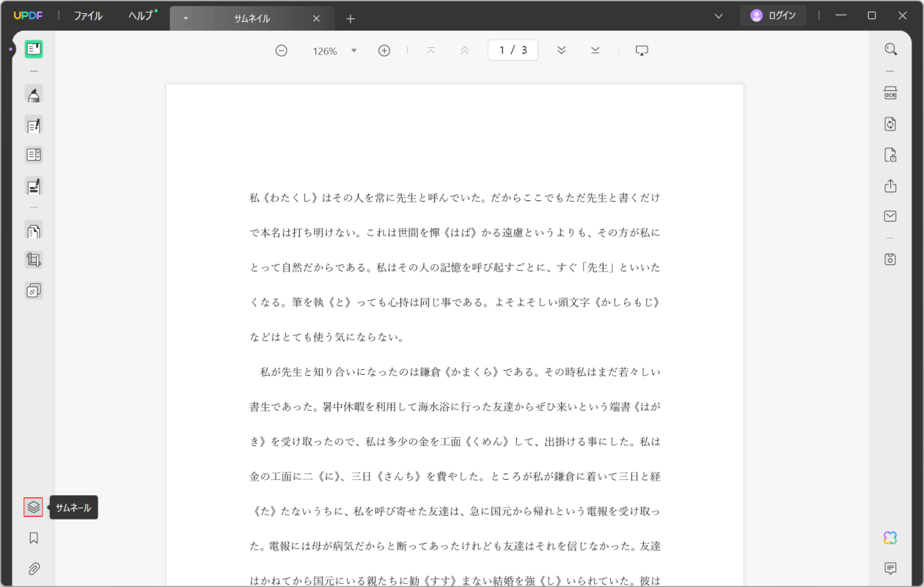Expand the tab list chevron in title bar
The height and width of the screenshot is (587, 924).
(719, 15)
